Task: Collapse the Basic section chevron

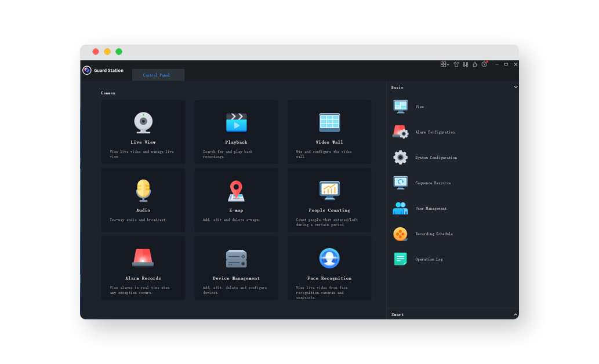Action: point(515,87)
